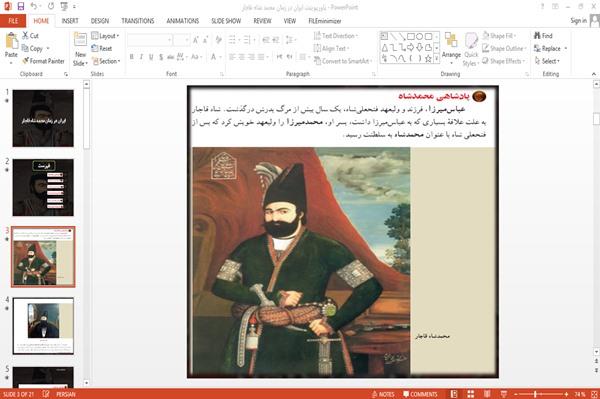Click Convert to SmartArt

(x=342, y=61)
